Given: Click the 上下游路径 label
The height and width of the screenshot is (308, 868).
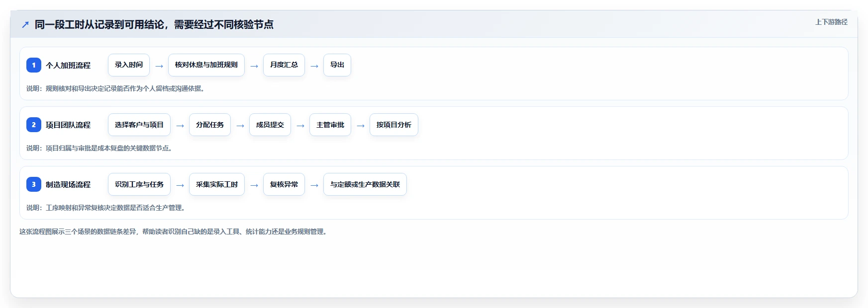Looking at the screenshot, I should (831, 22).
